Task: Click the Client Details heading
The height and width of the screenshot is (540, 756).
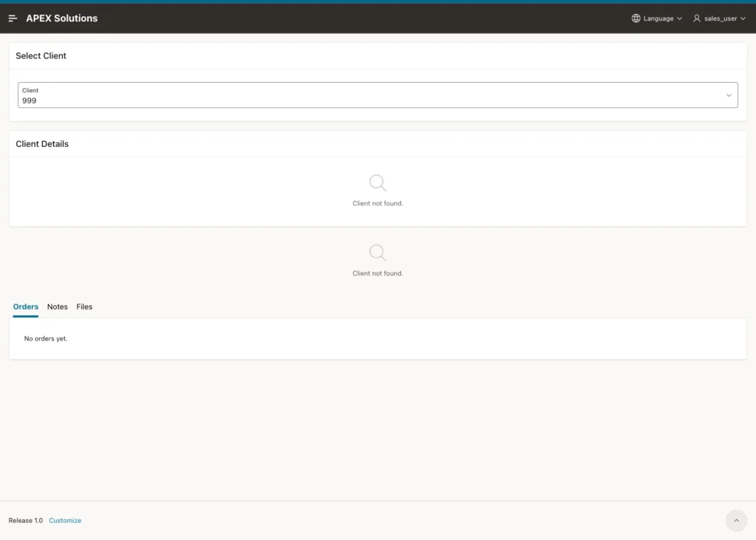Action: click(x=42, y=144)
